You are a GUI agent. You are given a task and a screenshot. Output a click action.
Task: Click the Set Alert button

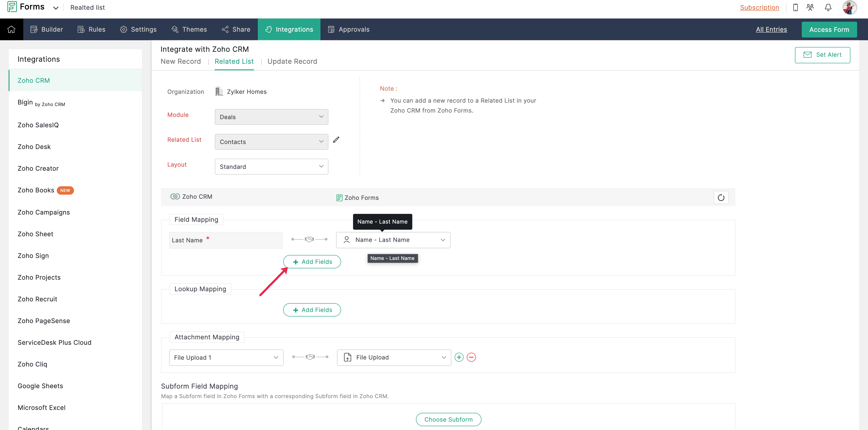pyautogui.click(x=822, y=55)
